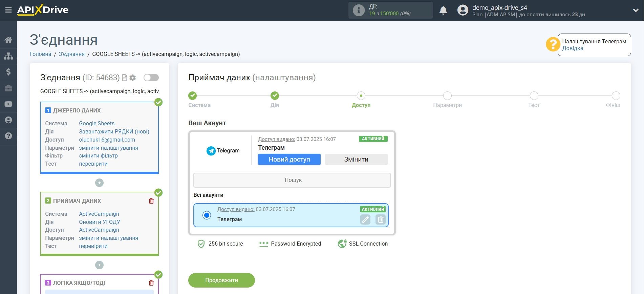644x294 pixels.
Task: Expand the account dropdown chevron
Action: [636, 10]
